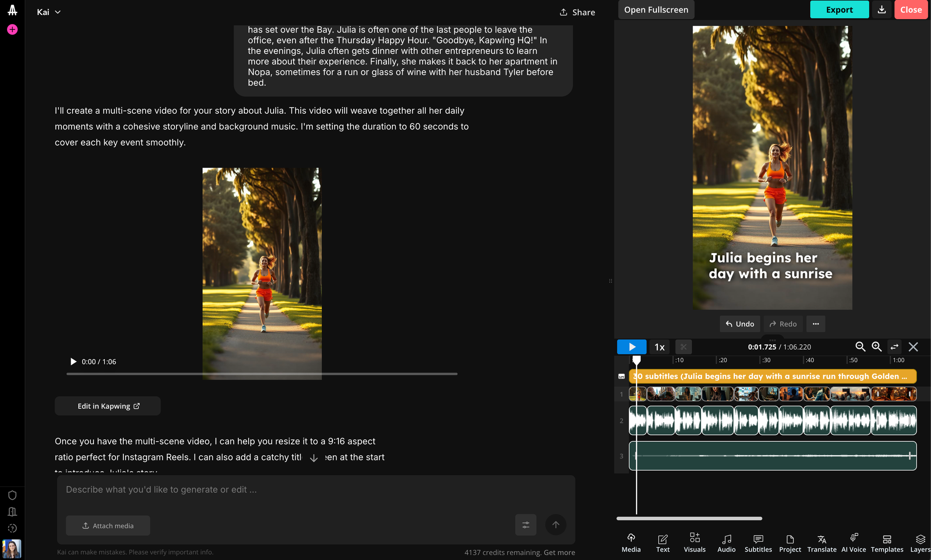Open the Templates panel
Image resolution: width=931 pixels, height=560 pixels.
[x=887, y=542]
